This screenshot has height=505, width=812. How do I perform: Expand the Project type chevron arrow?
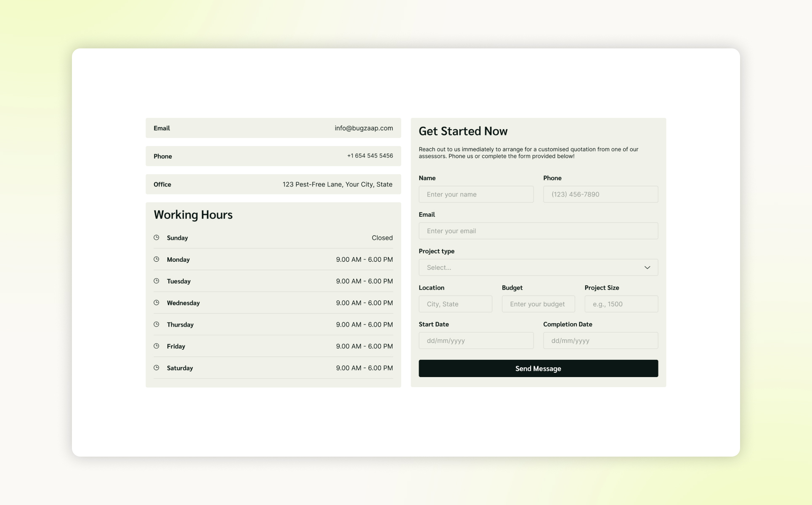(x=647, y=268)
